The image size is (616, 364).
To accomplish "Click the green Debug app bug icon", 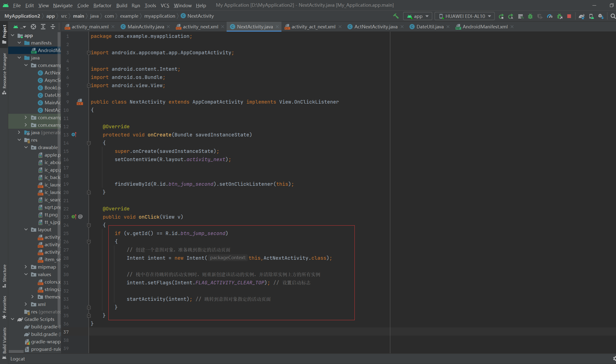I will pos(530,16).
